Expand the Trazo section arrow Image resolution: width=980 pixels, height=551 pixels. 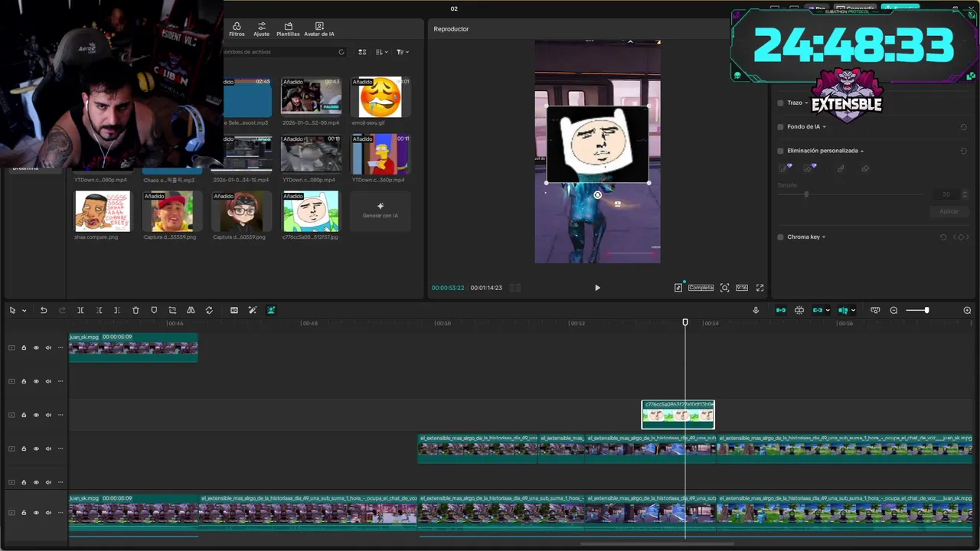click(806, 103)
